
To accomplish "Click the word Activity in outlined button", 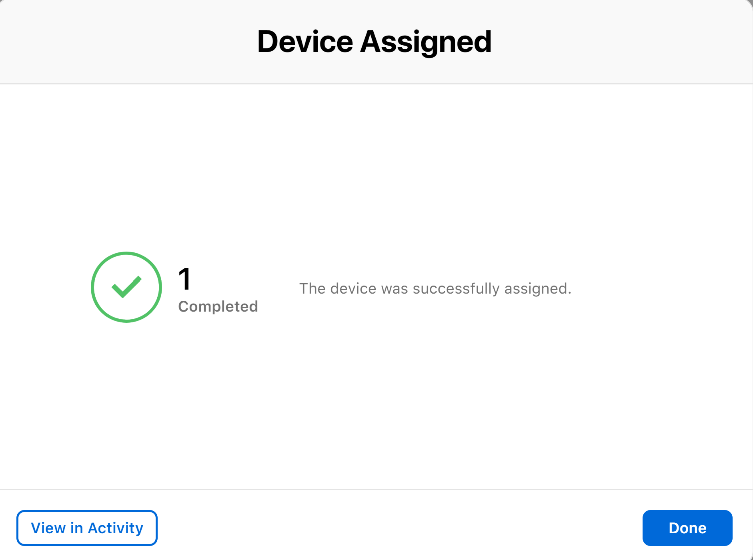I will point(116,528).
